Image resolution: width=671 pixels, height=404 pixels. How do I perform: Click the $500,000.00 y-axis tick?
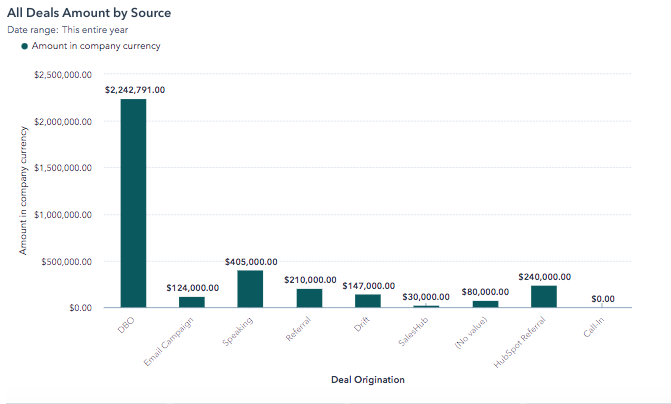tap(66, 261)
